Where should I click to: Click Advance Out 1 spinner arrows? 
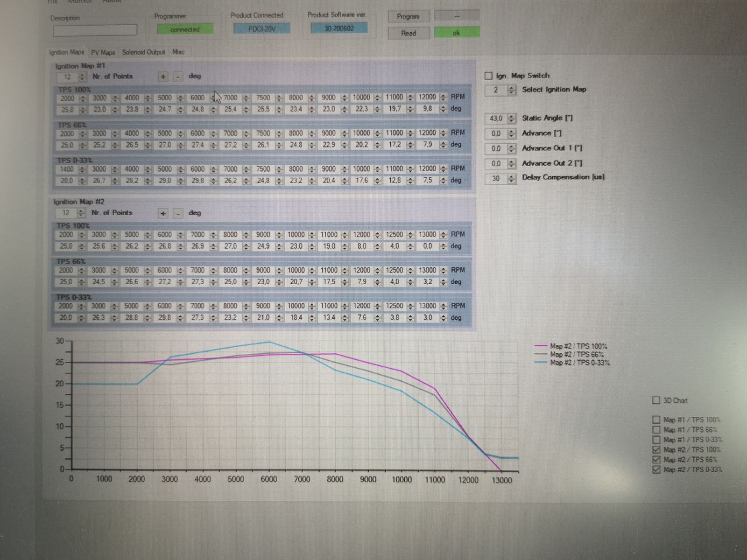pyautogui.click(x=511, y=149)
